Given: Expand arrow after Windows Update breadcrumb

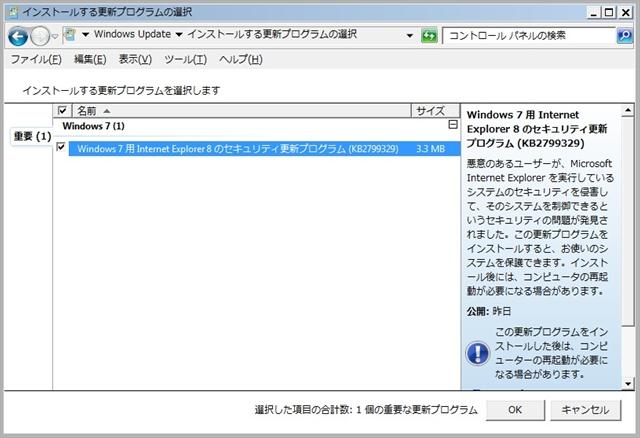Looking at the screenshot, I should coord(179,35).
